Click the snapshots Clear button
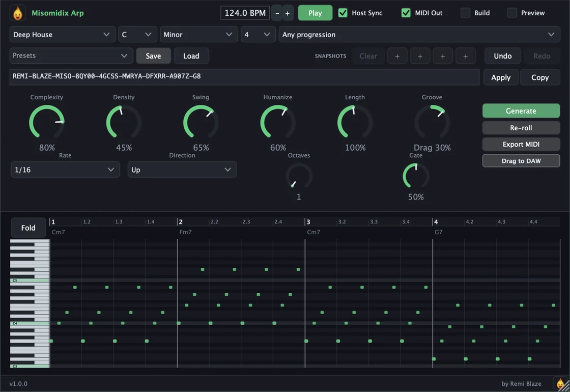Image resolution: width=570 pixels, height=392 pixels. [x=368, y=56]
